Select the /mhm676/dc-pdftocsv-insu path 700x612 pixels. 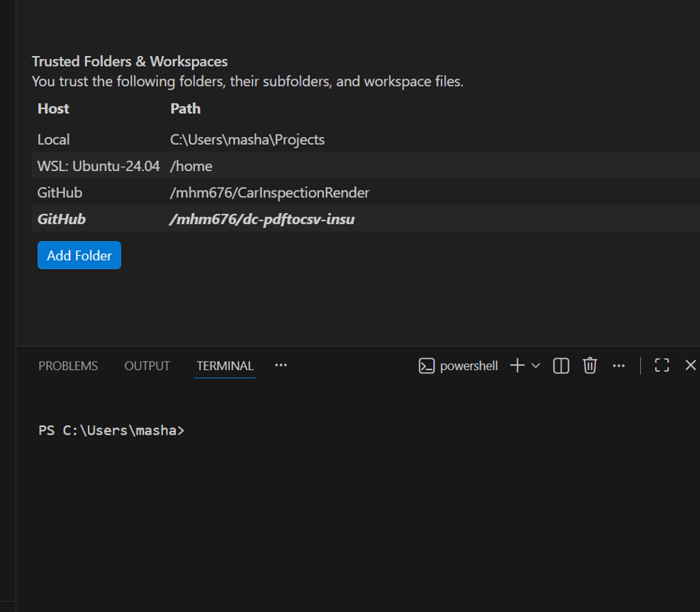point(262,219)
